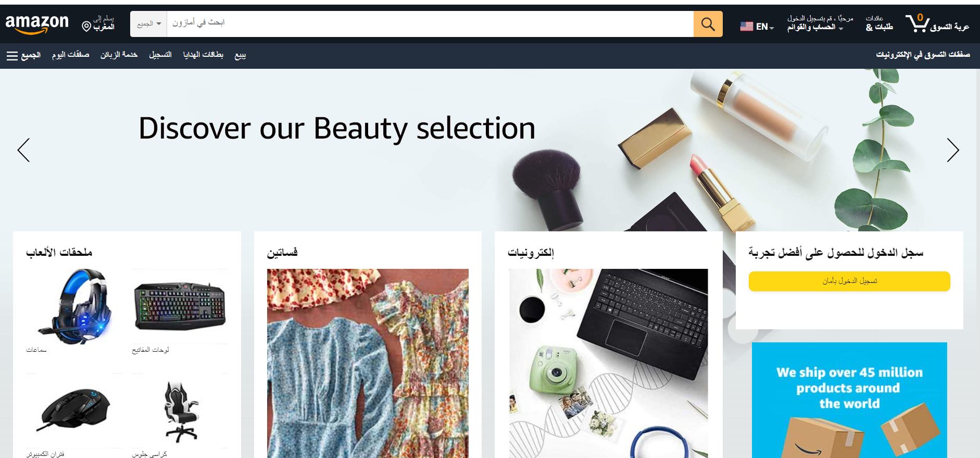980x458 pixels.
Task: Click the delivery location pin icon
Action: [x=87, y=26]
